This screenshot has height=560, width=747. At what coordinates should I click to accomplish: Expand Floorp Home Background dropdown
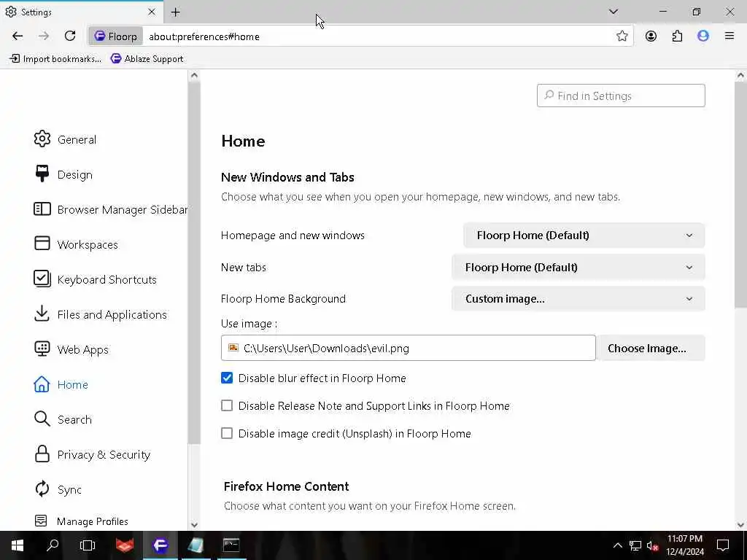578,298
